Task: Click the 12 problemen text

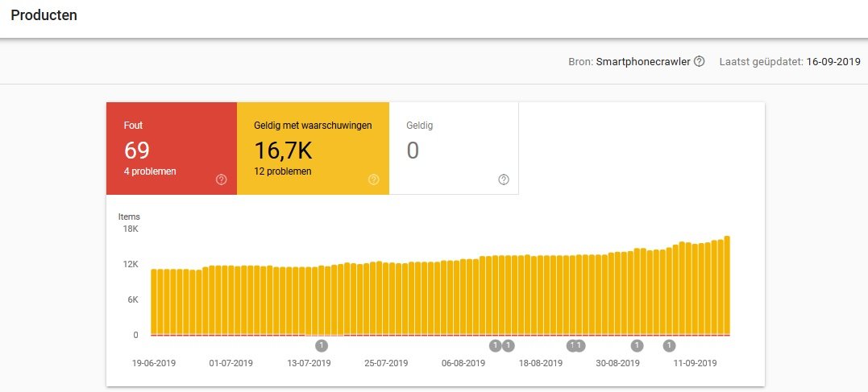Action: click(282, 171)
